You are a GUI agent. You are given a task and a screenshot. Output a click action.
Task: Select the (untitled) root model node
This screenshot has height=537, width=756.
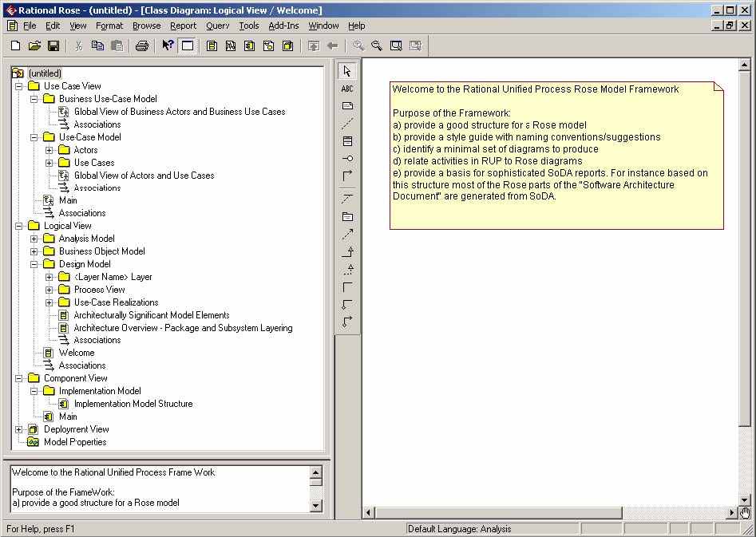click(45, 73)
